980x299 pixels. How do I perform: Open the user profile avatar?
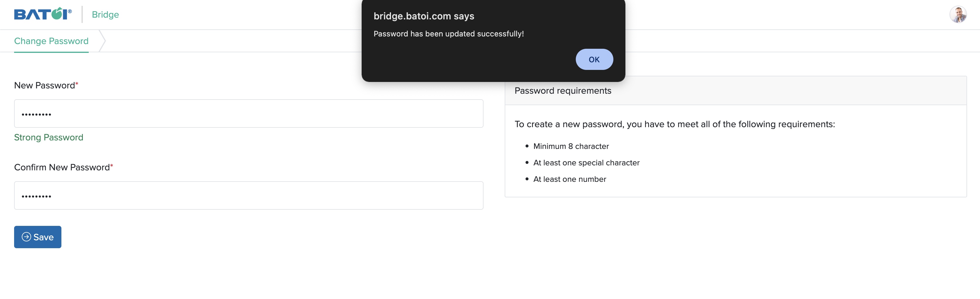click(958, 14)
